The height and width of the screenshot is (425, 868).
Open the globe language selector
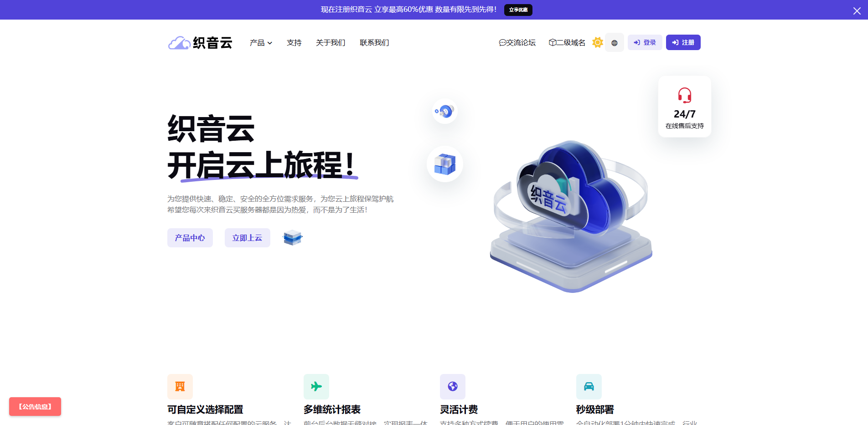coord(615,42)
